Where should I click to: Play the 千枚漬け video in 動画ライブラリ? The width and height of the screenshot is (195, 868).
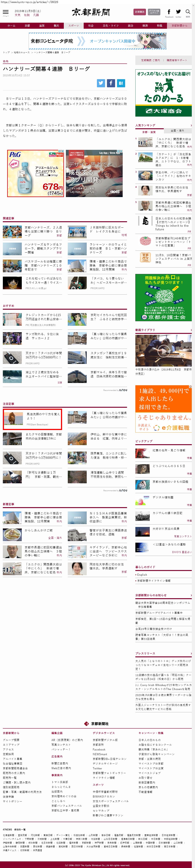point(164,350)
